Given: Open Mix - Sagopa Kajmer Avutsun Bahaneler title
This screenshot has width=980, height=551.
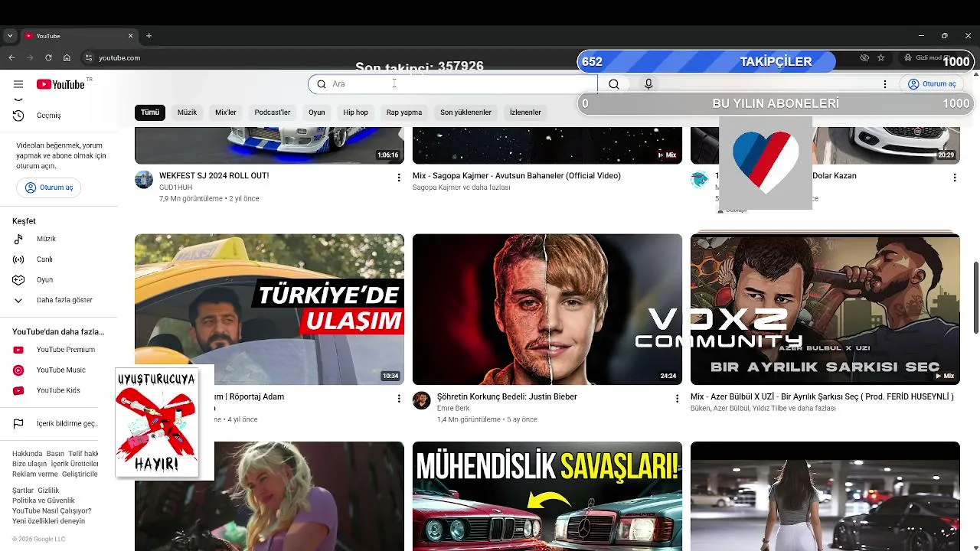Looking at the screenshot, I should click(517, 176).
